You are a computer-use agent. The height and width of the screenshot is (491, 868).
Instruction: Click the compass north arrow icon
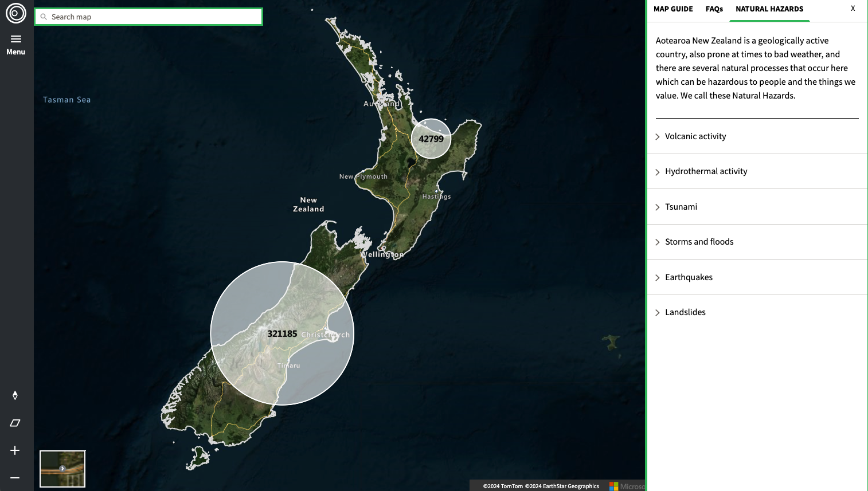point(15,395)
